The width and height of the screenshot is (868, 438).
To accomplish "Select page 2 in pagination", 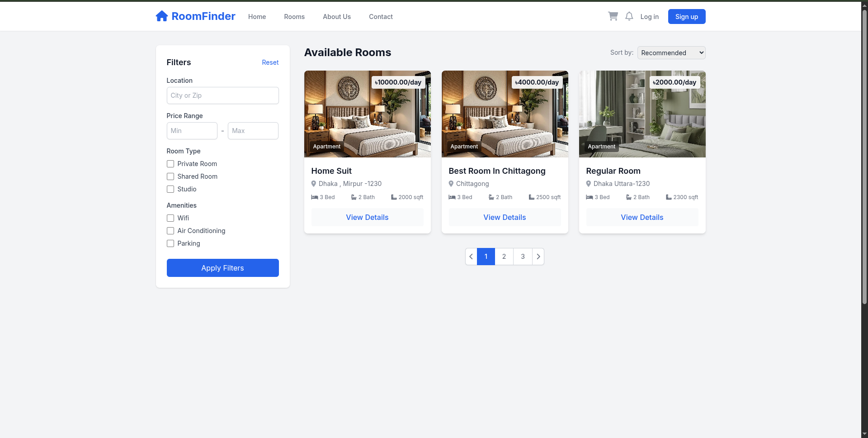I will tap(504, 257).
